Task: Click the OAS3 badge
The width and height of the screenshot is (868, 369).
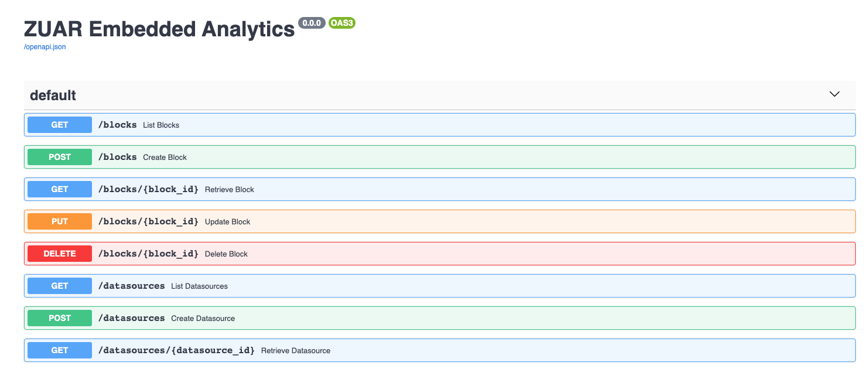Action: pyautogui.click(x=342, y=23)
